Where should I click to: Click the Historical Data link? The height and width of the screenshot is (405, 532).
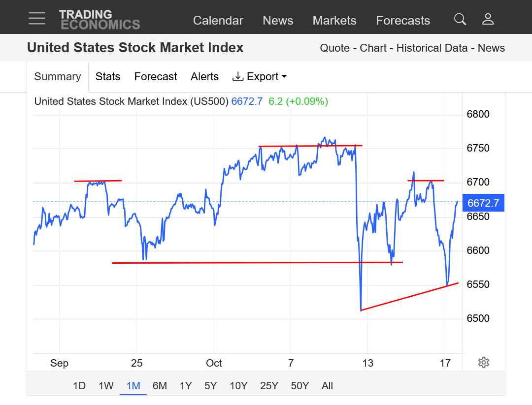click(x=432, y=48)
